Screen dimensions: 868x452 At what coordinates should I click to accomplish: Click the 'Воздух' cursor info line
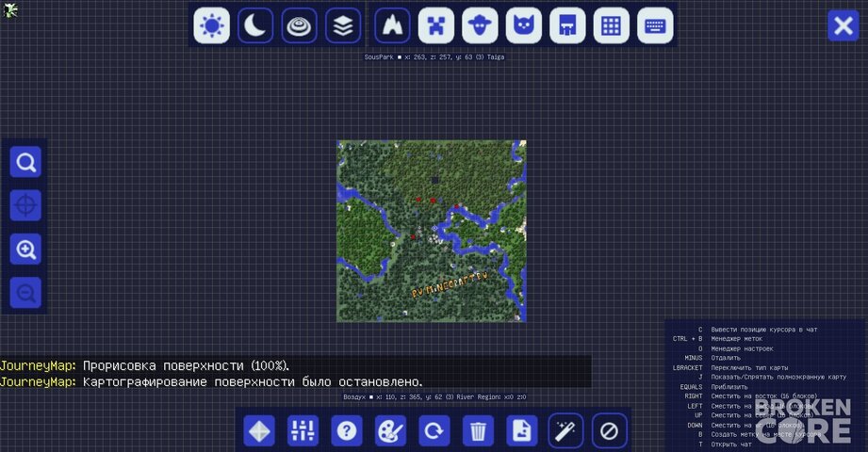pos(434,396)
